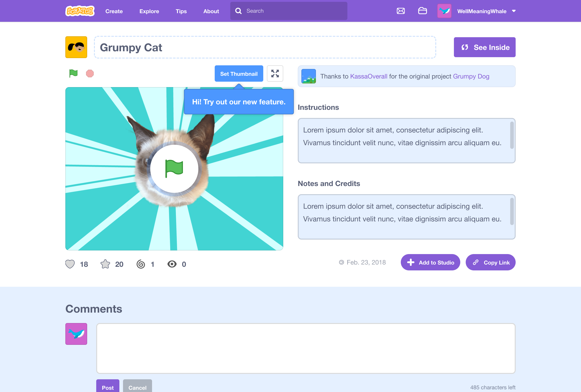Click the Comments heading
581x392 pixels.
pyautogui.click(x=94, y=309)
